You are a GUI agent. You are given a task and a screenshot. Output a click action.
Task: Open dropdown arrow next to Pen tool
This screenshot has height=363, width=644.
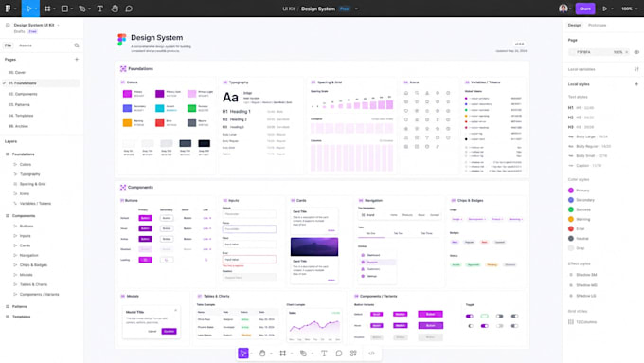90,9
